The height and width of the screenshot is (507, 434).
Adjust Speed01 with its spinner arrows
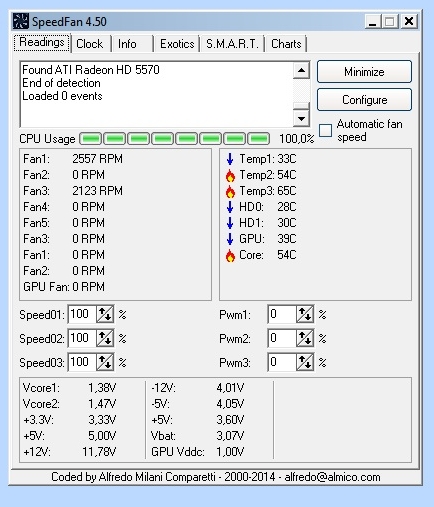pos(105,314)
